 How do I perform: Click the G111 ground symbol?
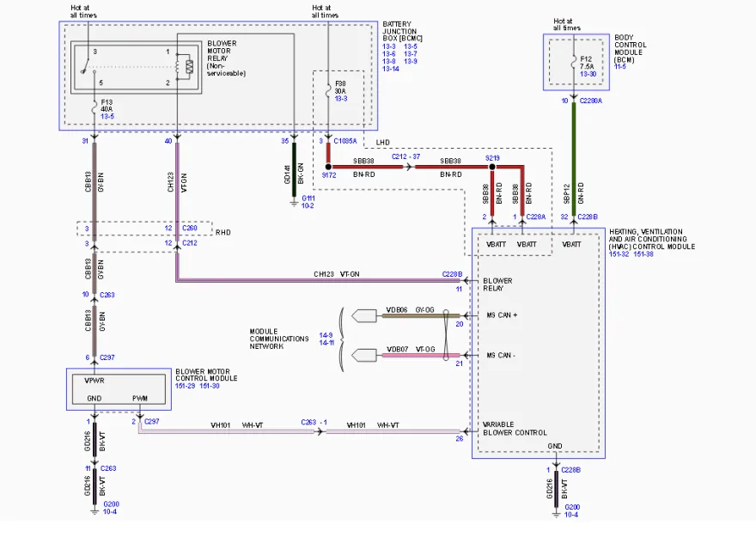[x=294, y=203]
